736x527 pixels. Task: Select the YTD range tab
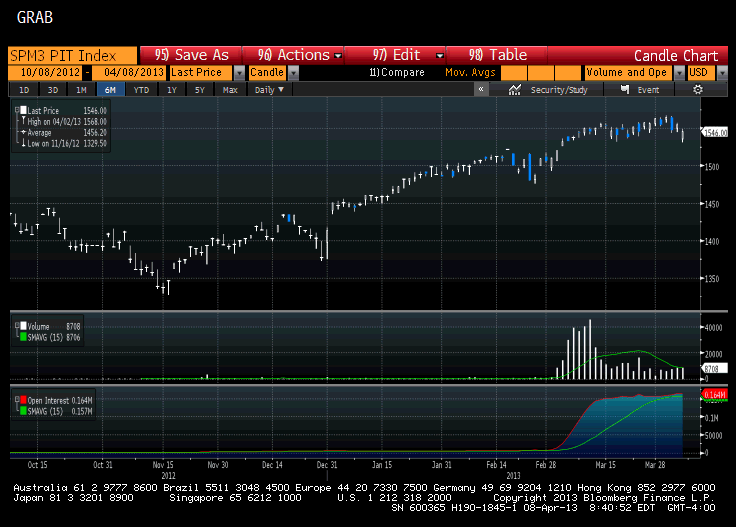[x=141, y=90]
